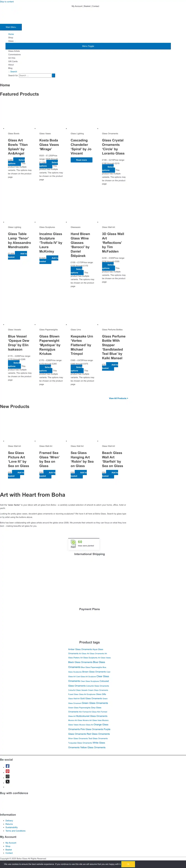Open the Glass Artists menu item
The image size is (186, 868).
(x=14, y=51)
